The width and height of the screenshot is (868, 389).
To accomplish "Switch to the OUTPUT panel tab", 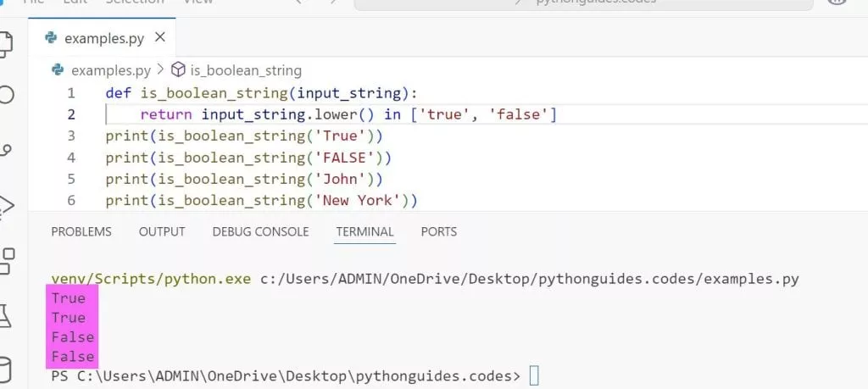I will click(x=162, y=231).
